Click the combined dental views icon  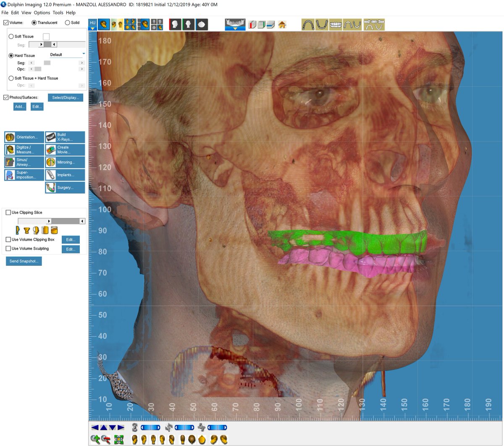point(374,24)
